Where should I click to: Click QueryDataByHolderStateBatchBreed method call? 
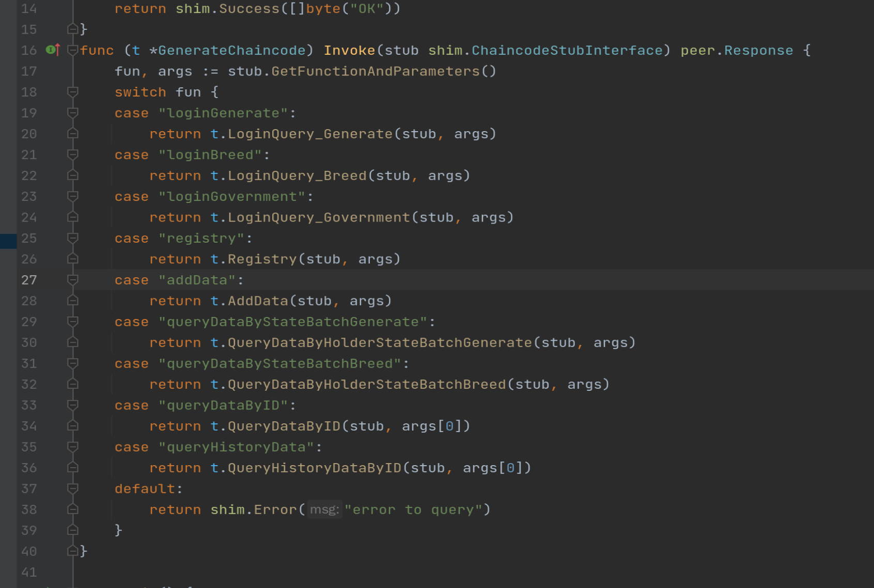pyautogui.click(x=367, y=385)
